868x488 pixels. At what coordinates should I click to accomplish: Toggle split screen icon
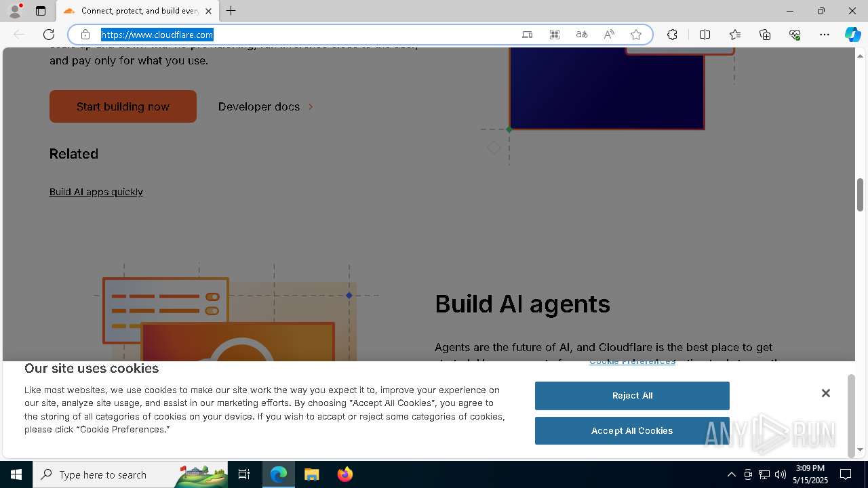705,35
